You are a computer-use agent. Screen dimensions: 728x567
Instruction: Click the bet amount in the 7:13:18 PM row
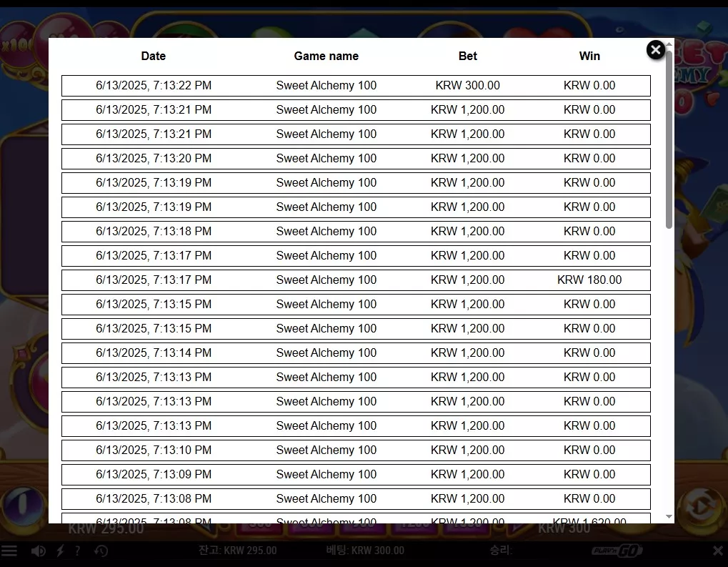(467, 232)
